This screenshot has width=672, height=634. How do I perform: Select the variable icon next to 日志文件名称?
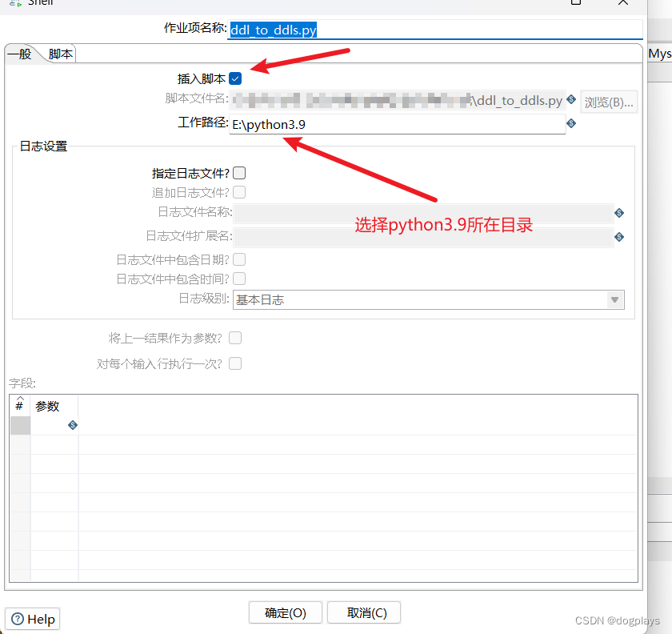pyautogui.click(x=618, y=213)
